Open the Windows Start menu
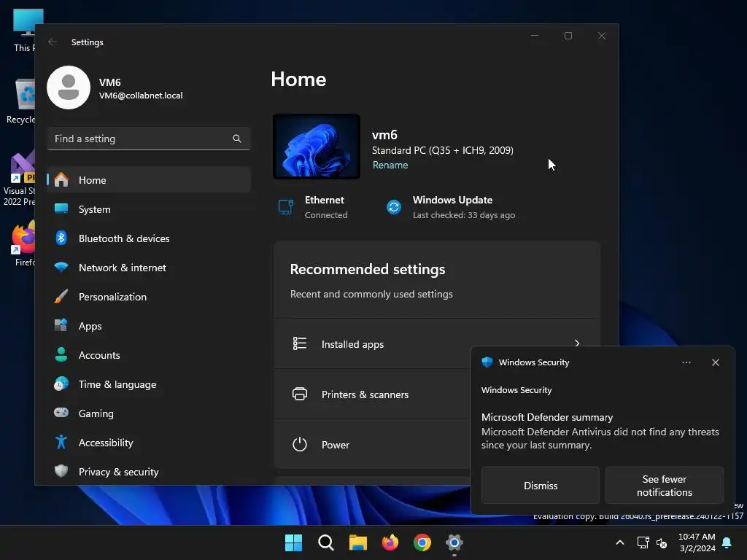 [293, 542]
